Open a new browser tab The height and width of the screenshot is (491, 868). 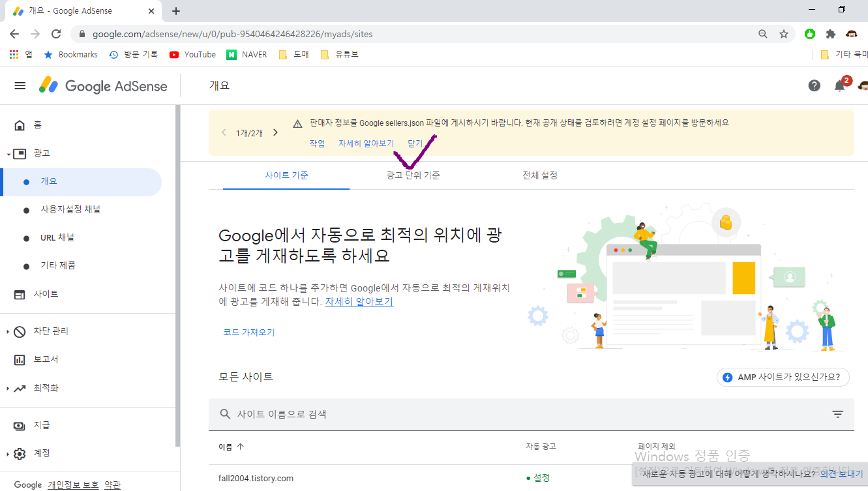click(x=176, y=11)
